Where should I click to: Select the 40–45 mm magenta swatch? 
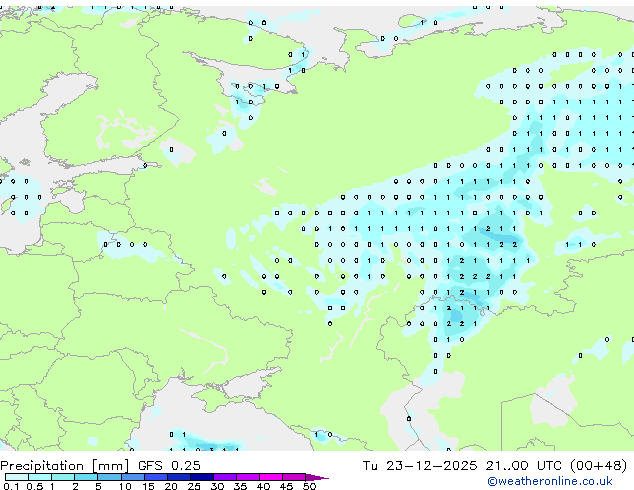pos(271,477)
